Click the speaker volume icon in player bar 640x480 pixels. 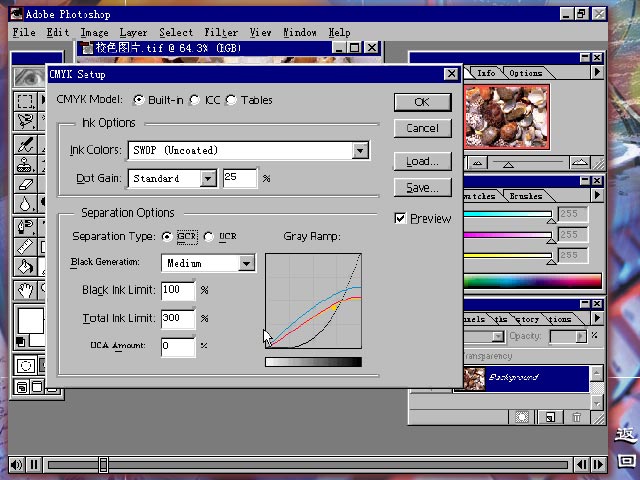pos(15,465)
